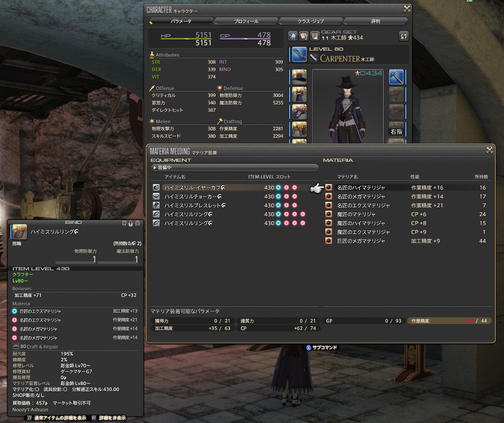The height and width of the screenshot is (423, 504).
Task: Select the 右指 right ring slot
Action: point(396,130)
